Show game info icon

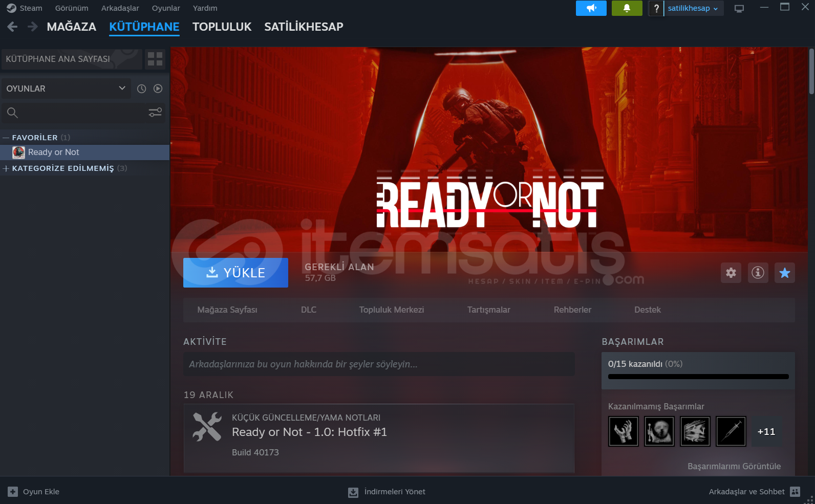tap(758, 273)
